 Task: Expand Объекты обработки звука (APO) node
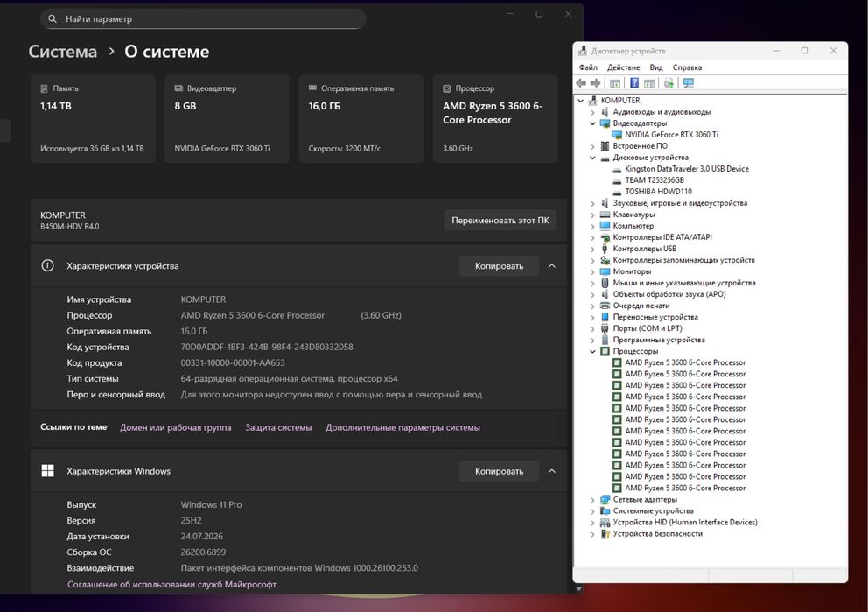[593, 295]
